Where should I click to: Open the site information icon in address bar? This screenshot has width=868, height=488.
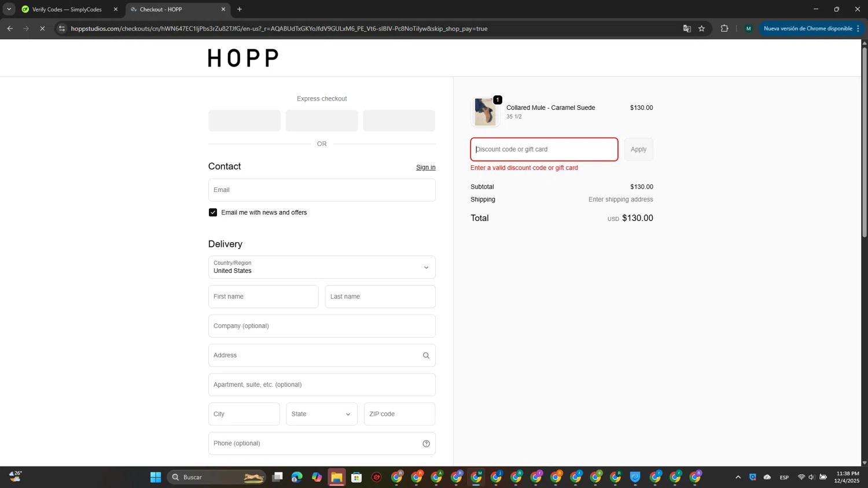click(x=62, y=28)
